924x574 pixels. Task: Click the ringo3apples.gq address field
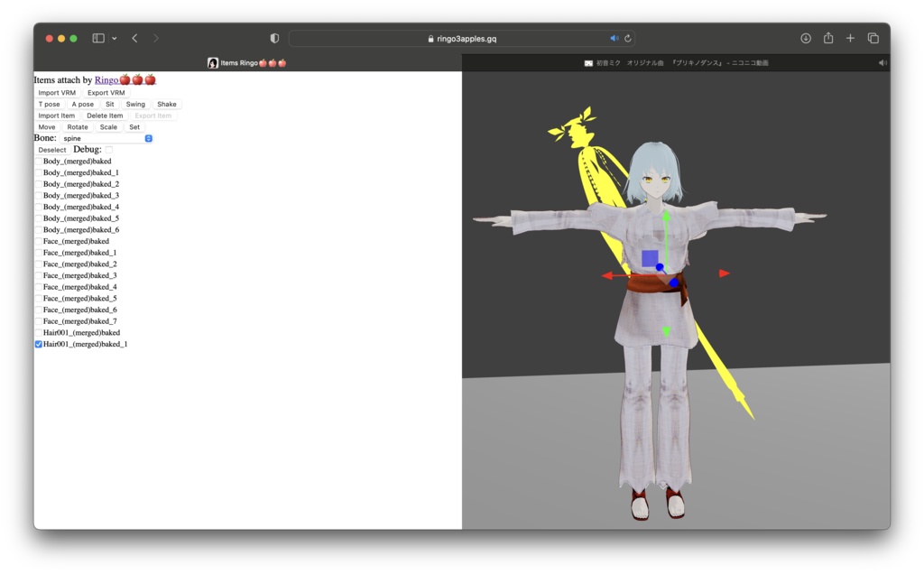click(462, 38)
